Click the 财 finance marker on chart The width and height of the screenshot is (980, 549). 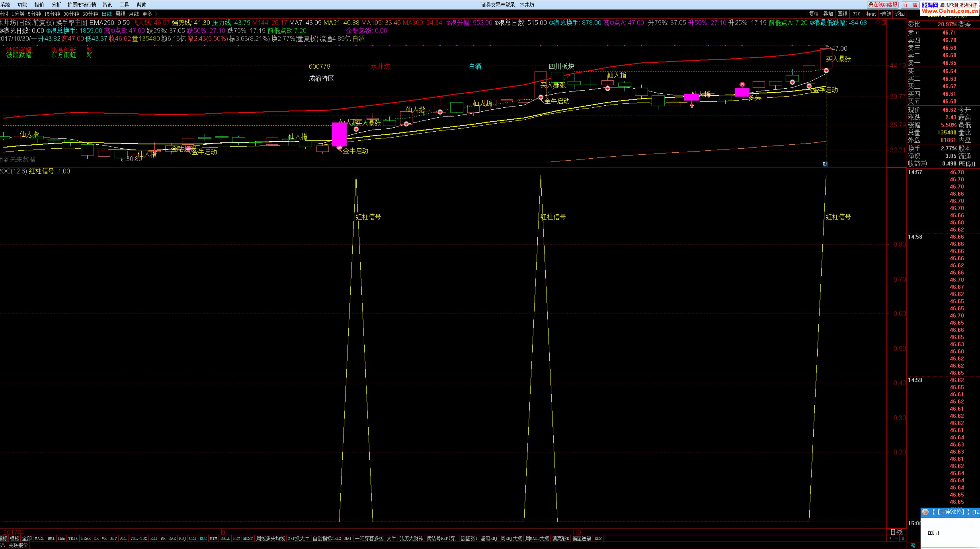click(x=825, y=164)
